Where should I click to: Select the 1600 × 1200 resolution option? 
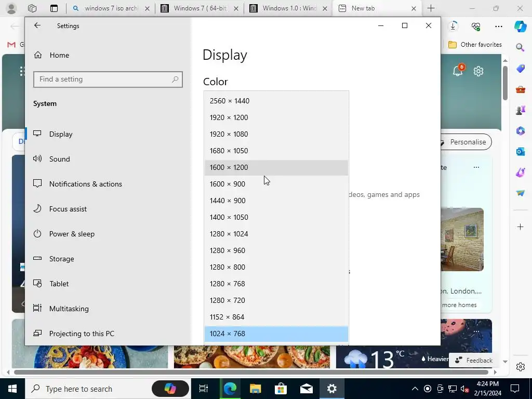coord(276,167)
